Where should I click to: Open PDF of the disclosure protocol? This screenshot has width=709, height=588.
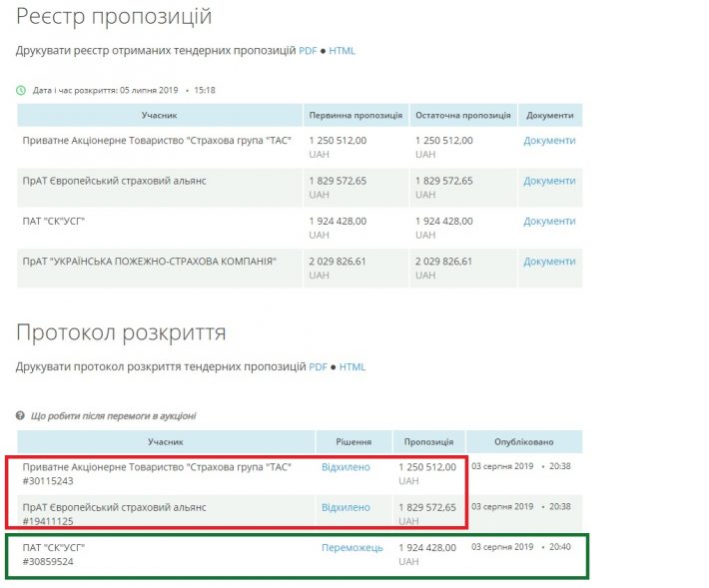click(318, 367)
